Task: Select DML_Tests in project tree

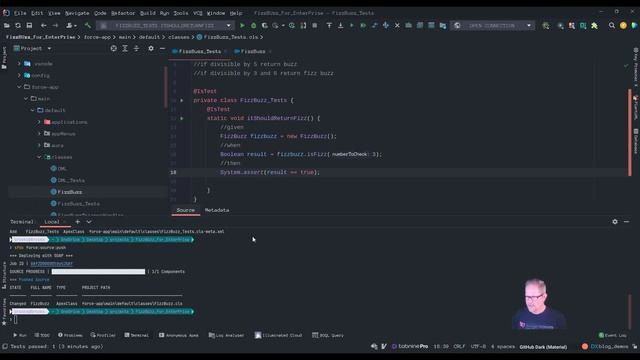Action: point(71,180)
